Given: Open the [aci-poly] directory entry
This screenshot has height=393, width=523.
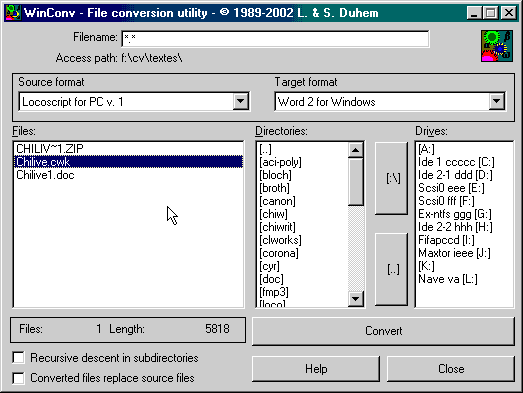Looking at the screenshot, I should point(280,162).
